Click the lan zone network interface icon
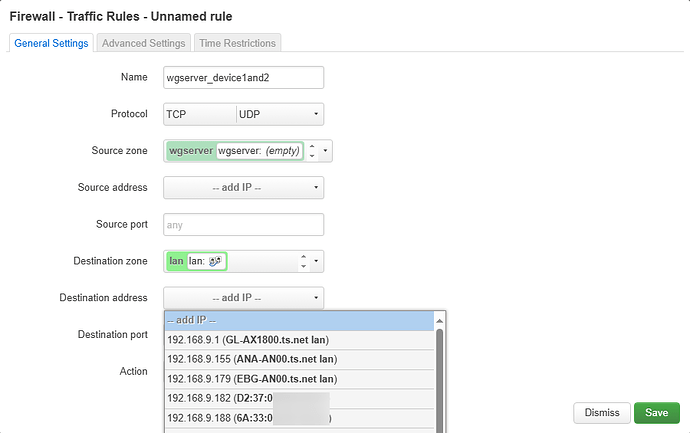Viewport: 690px width, 433px height. [x=215, y=261]
